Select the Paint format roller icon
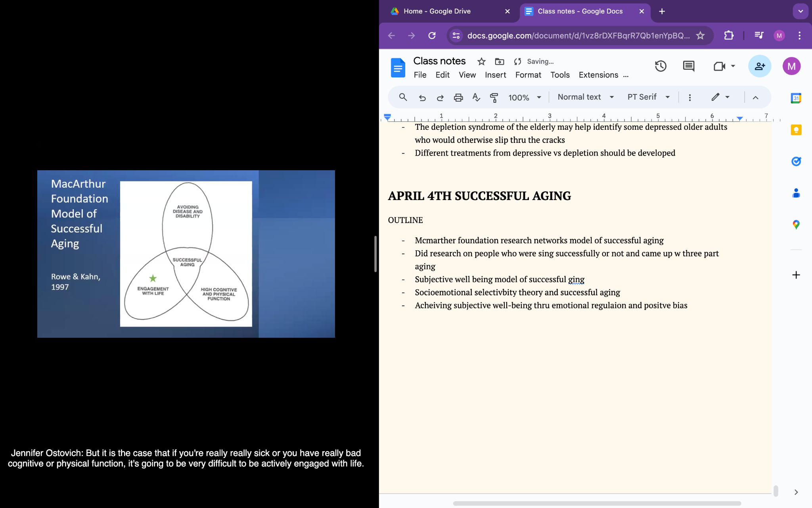This screenshot has height=508, width=812. tap(494, 97)
